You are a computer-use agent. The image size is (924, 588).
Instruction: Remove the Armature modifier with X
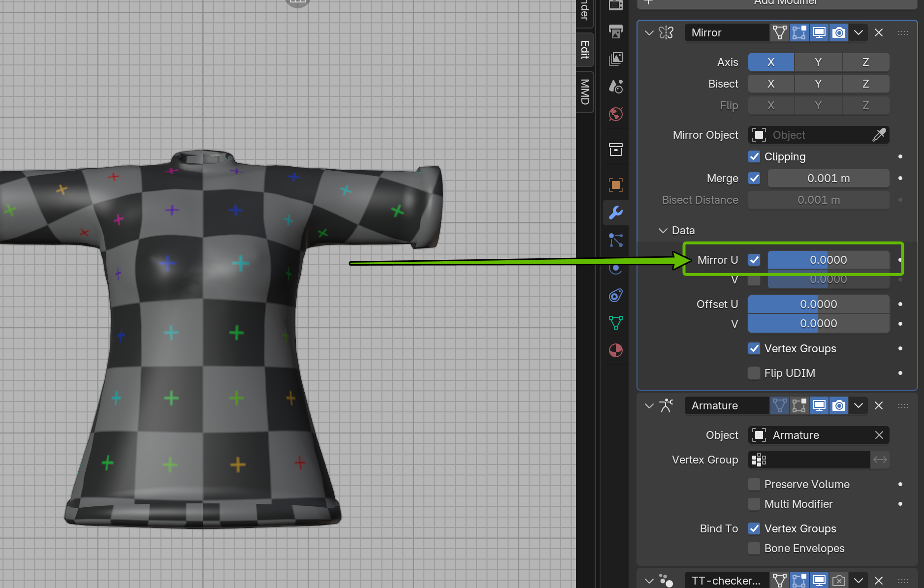click(879, 405)
